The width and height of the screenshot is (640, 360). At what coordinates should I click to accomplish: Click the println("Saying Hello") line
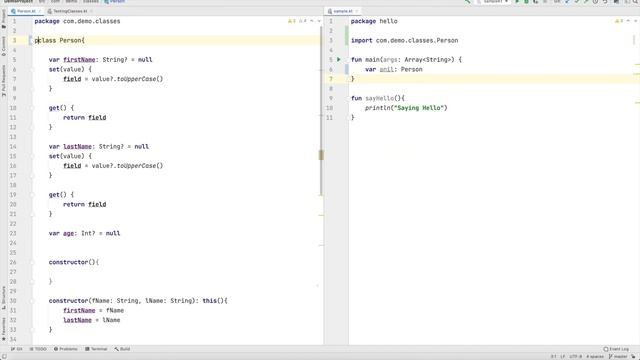pos(406,108)
